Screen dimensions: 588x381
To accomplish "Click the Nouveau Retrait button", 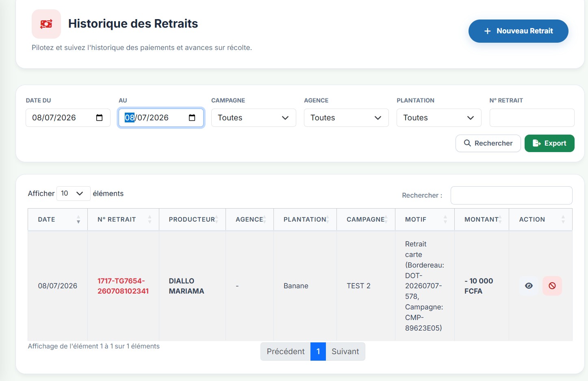I will 518,31.
